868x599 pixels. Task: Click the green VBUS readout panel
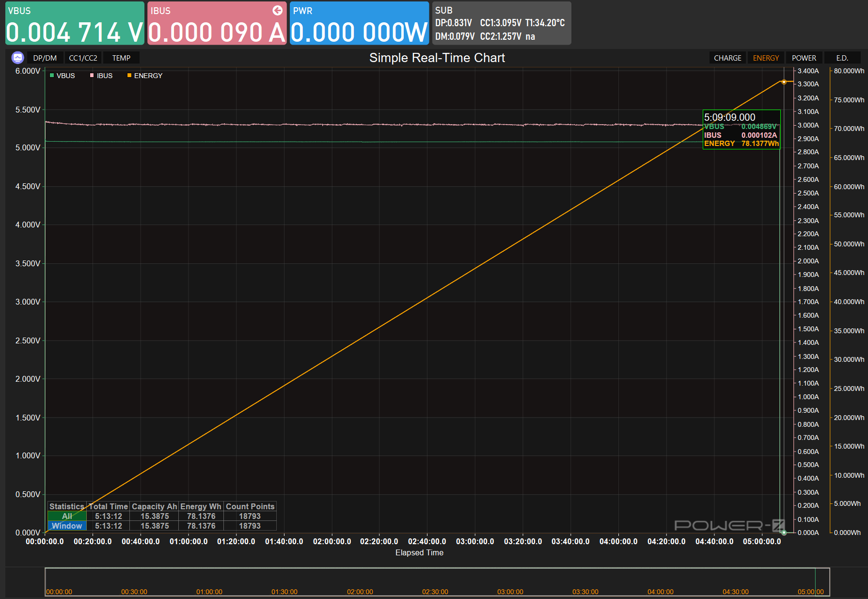pos(75,23)
